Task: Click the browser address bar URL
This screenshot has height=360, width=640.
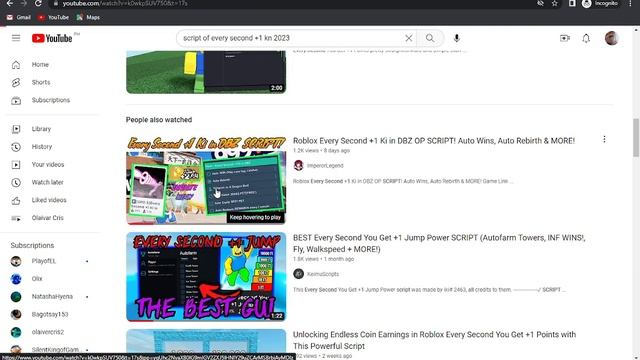Action: coord(124,3)
